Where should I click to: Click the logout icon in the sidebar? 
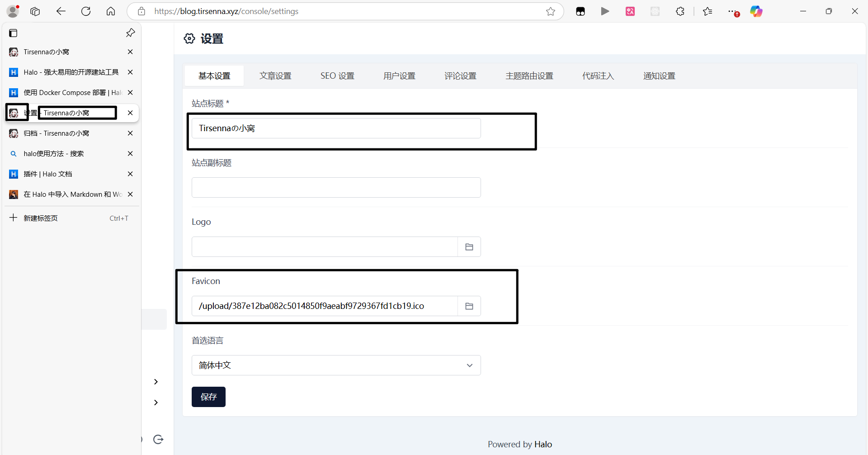pyautogui.click(x=158, y=439)
